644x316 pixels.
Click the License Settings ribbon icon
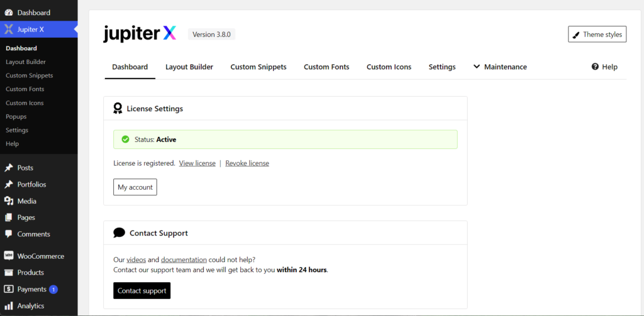(x=118, y=108)
